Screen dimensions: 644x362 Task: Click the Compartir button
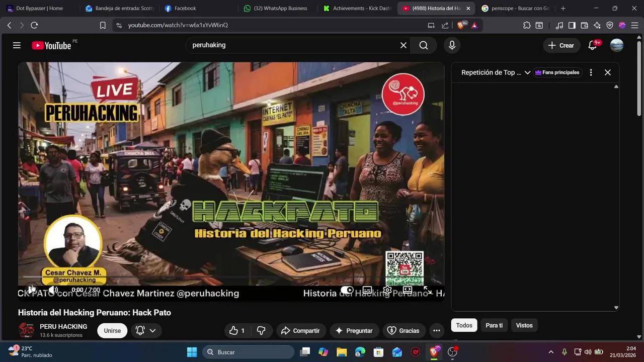(300, 331)
